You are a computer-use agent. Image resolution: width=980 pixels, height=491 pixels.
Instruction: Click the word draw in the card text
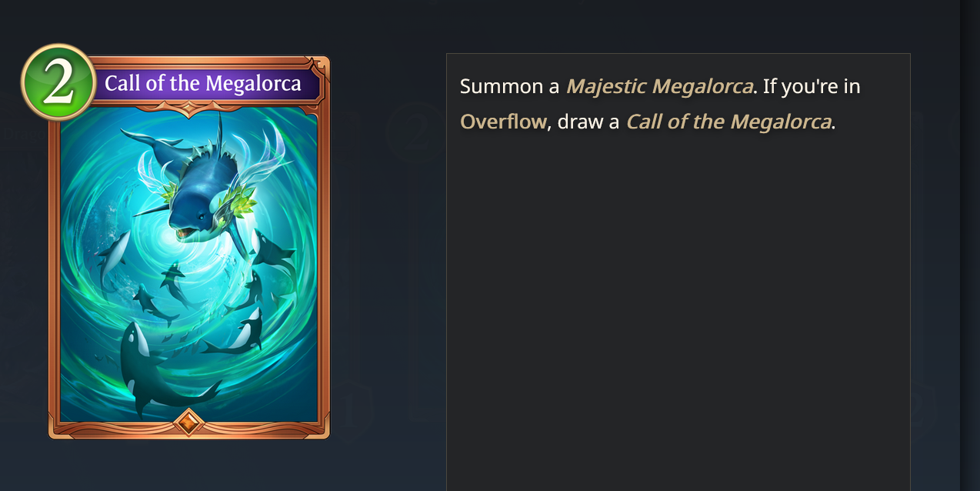[x=588, y=122]
